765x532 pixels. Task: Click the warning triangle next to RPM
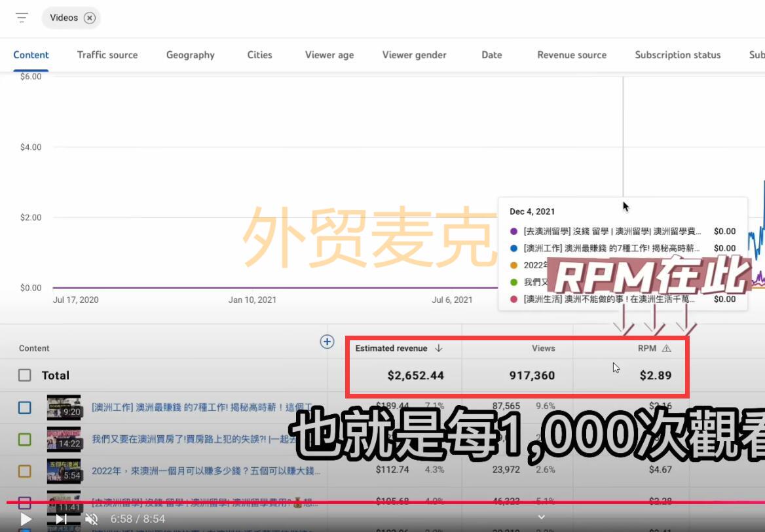[x=667, y=348]
